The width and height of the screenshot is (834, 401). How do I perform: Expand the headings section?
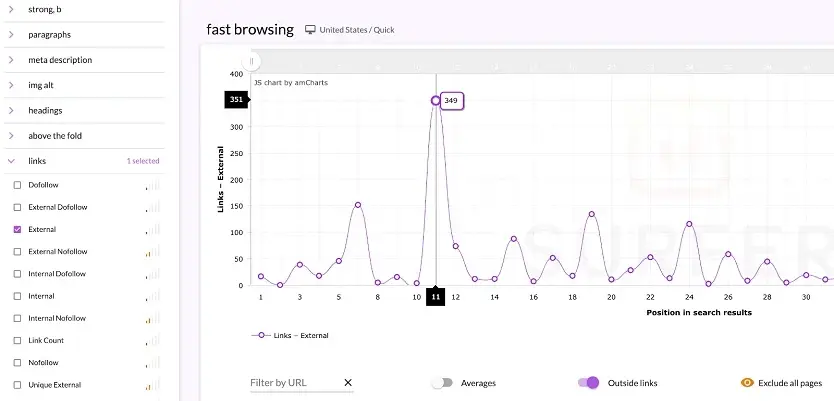point(84,111)
